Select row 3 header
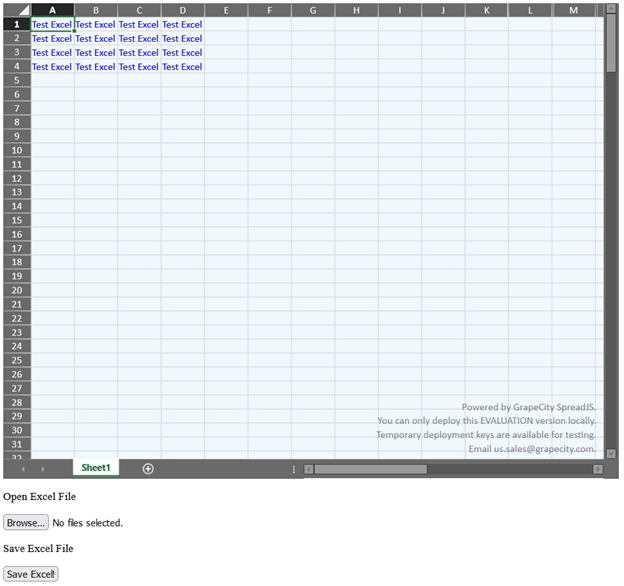The image size is (624, 586). pyautogui.click(x=17, y=52)
